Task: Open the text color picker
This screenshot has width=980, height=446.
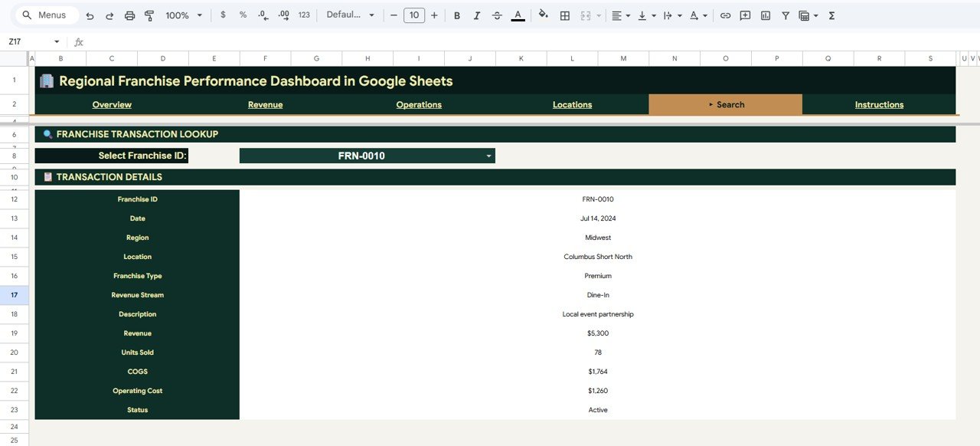Action: pos(518,15)
